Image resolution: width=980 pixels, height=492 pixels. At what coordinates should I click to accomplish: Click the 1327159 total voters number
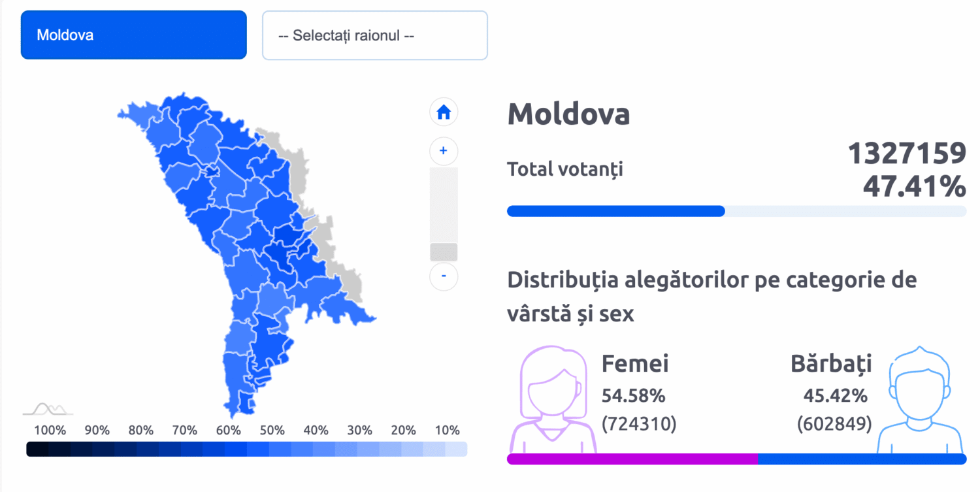(906, 154)
